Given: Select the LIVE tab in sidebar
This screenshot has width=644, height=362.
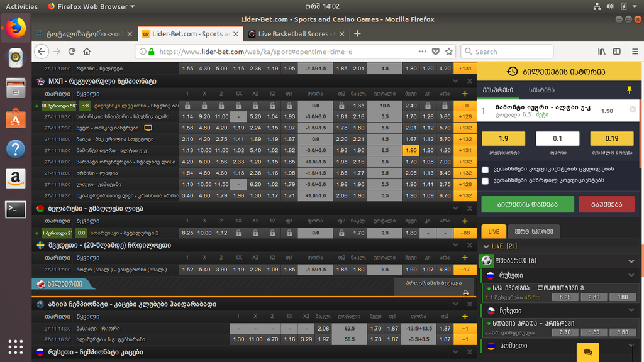Looking at the screenshot, I should point(494,231).
